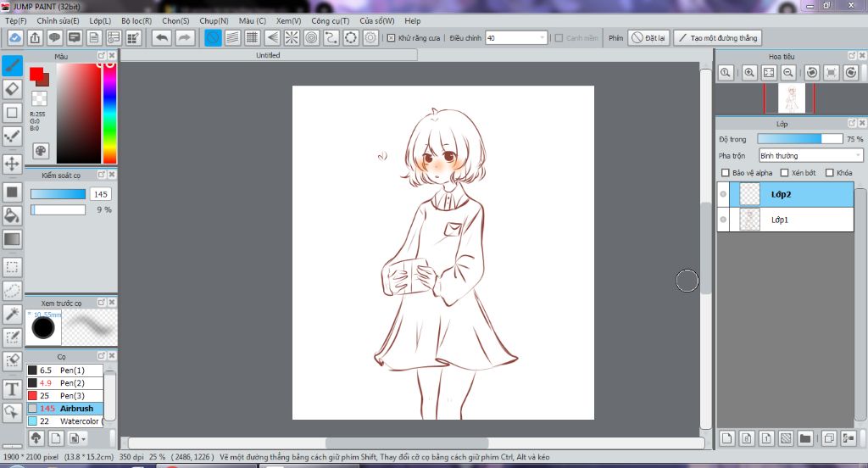Select the Bucket fill tool
Viewport: 868px width, 468px height.
[13, 215]
